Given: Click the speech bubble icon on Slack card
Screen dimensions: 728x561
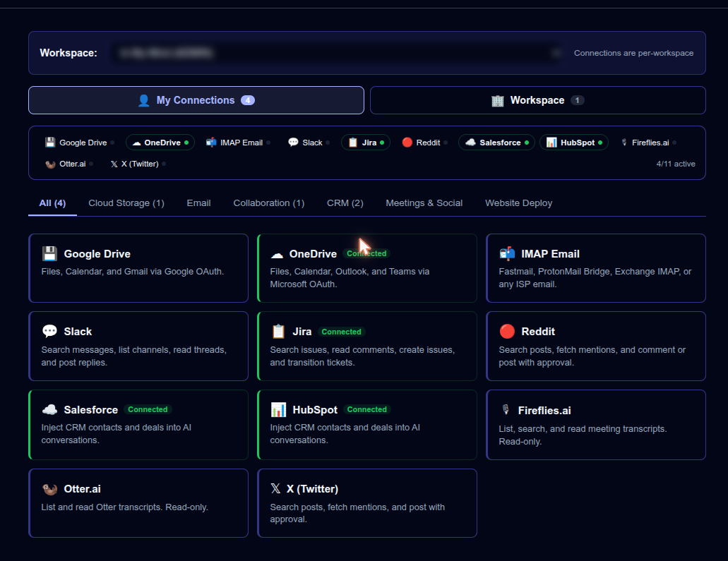Looking at the screenshot, I should pos(49,331).
